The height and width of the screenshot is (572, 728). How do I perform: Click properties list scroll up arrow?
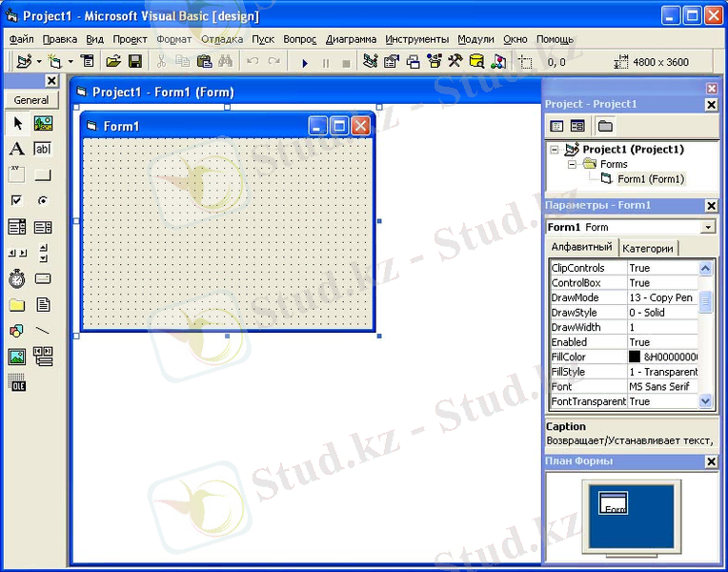pyautogui.click(x=705, y=268)
